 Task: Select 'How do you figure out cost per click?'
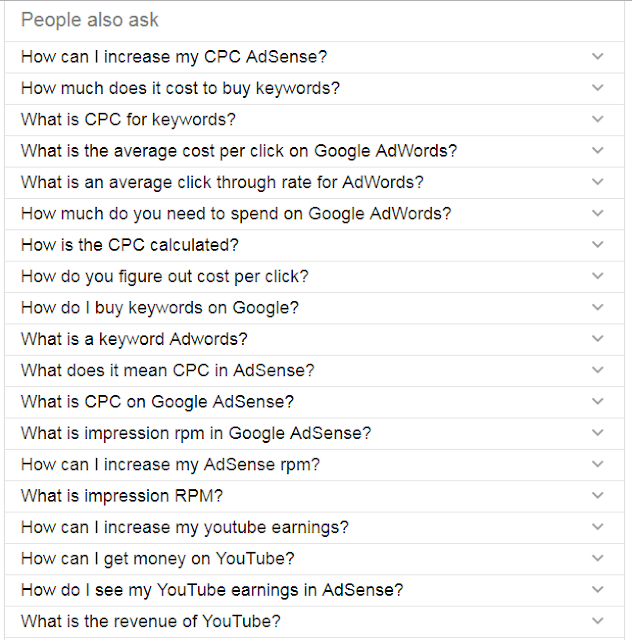[x=314, y=277]
